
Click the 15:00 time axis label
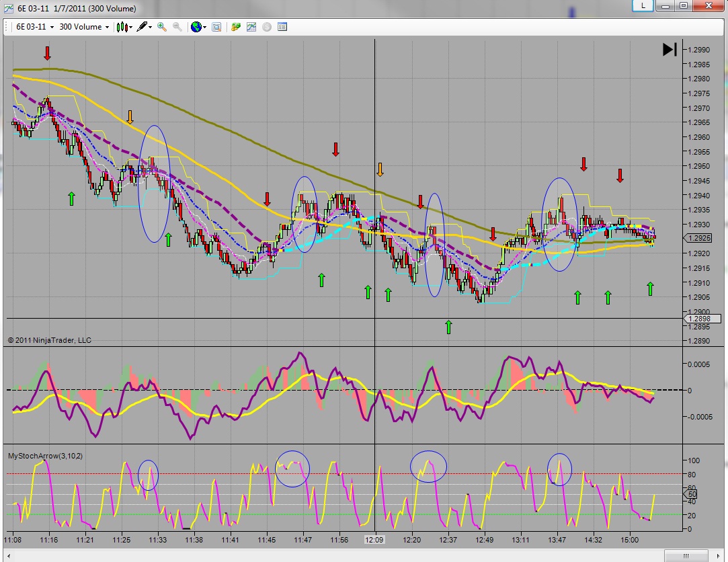click(630, 540)
